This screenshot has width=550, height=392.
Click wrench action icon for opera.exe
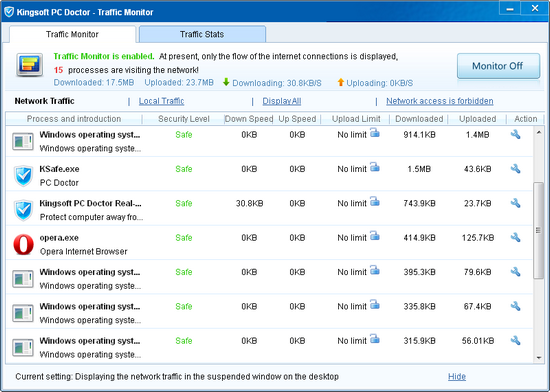[515, 237]
